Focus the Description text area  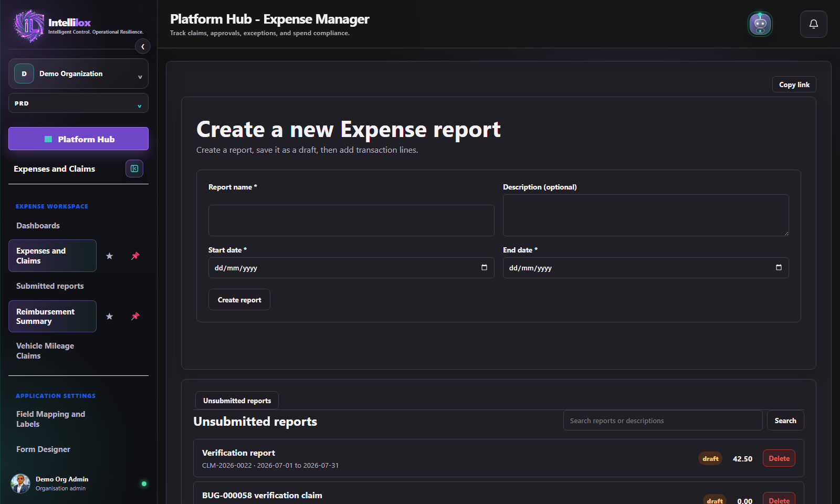pyautogui.click(x=646, y=215)
